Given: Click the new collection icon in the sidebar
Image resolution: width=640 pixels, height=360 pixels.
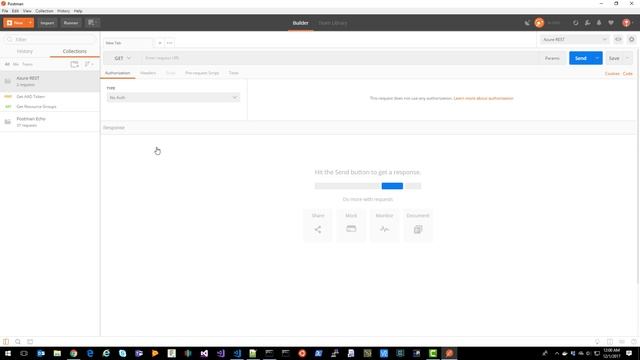Looking at the screenshot, I should tap(74, 64).
